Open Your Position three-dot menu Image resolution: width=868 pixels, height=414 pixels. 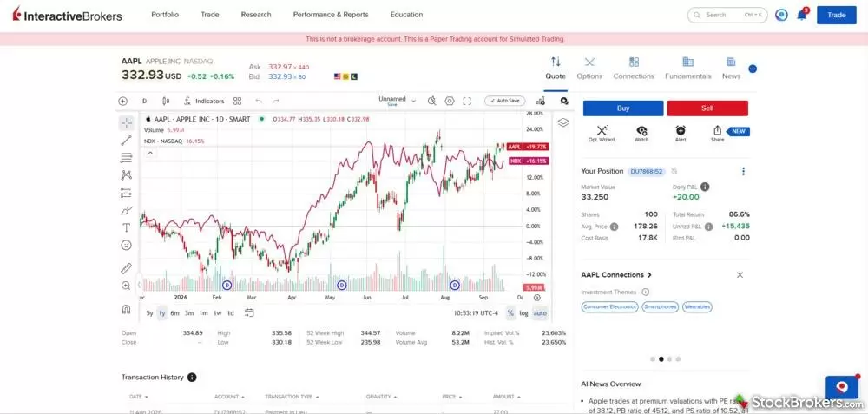(744, 172)
